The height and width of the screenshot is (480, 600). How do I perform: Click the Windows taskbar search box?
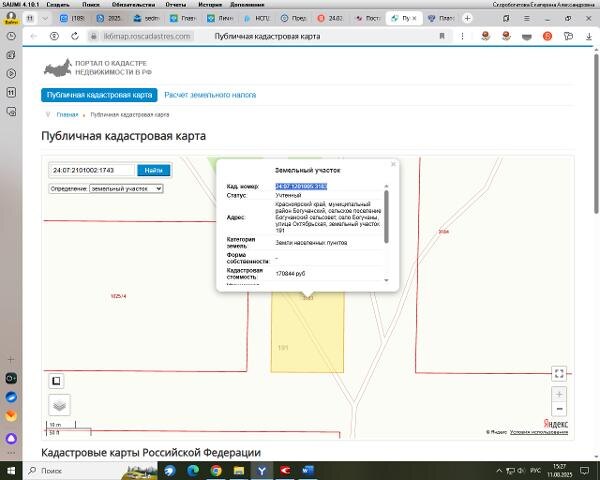(92, 470)
